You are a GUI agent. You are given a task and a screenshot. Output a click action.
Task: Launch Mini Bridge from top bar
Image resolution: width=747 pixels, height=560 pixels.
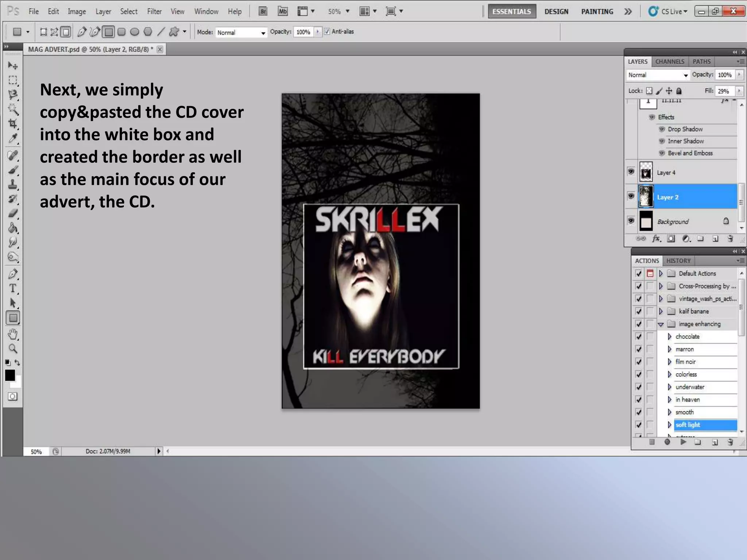(x=283, y=11)
